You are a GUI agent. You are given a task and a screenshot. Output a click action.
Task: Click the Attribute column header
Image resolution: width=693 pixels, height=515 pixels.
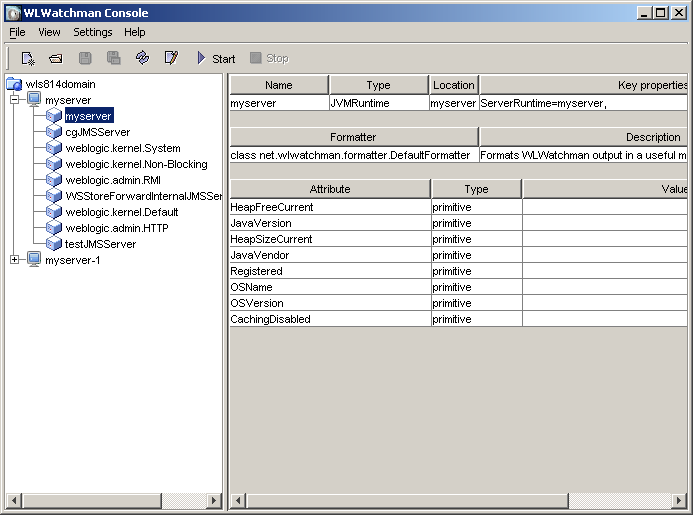[x=330, y=188]
